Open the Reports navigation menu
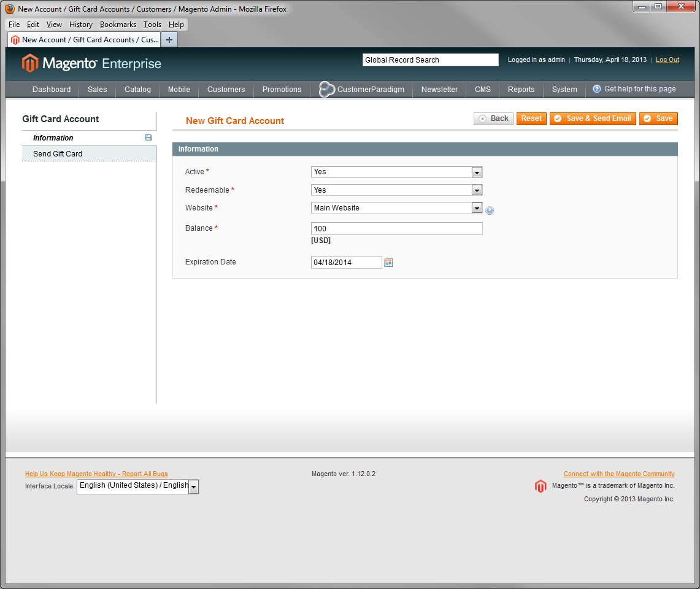This screenshot has height=589, width=700. (x=521, y=90)
